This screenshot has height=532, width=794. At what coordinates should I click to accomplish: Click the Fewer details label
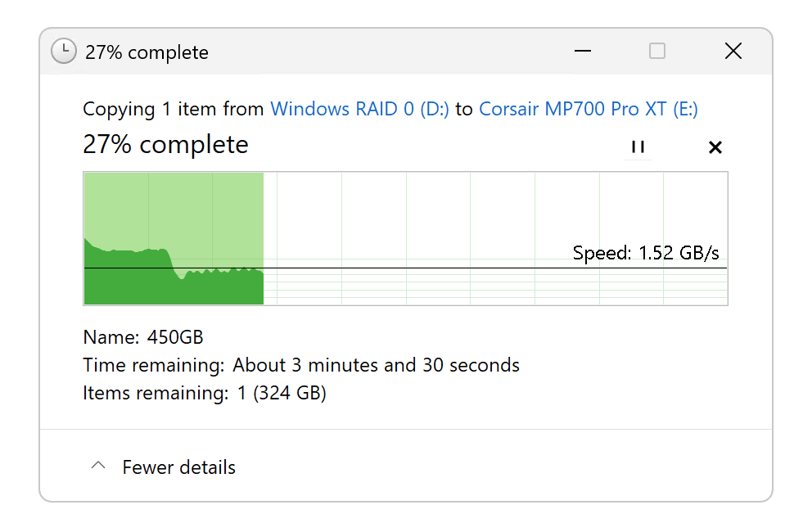click(178, 467)
